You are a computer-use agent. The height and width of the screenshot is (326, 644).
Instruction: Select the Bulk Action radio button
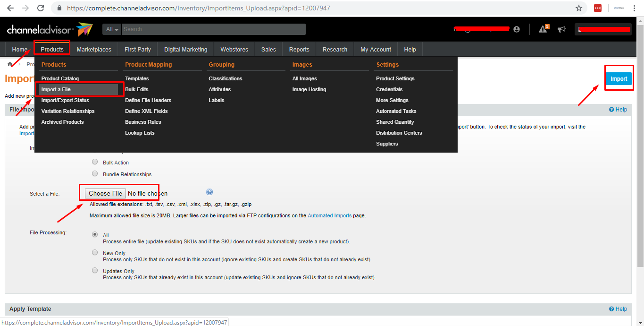[x=95, y=162]
